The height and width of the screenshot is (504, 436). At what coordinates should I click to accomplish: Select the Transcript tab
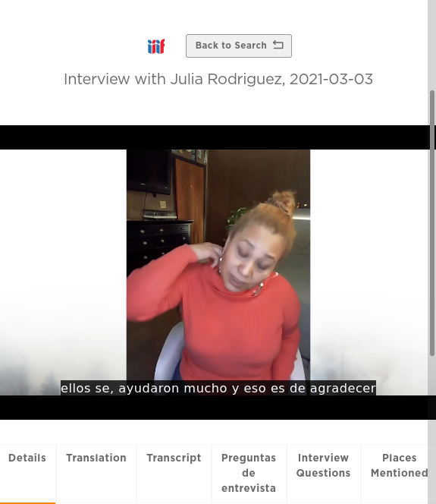pyautogui.click(x=174, y=458)
